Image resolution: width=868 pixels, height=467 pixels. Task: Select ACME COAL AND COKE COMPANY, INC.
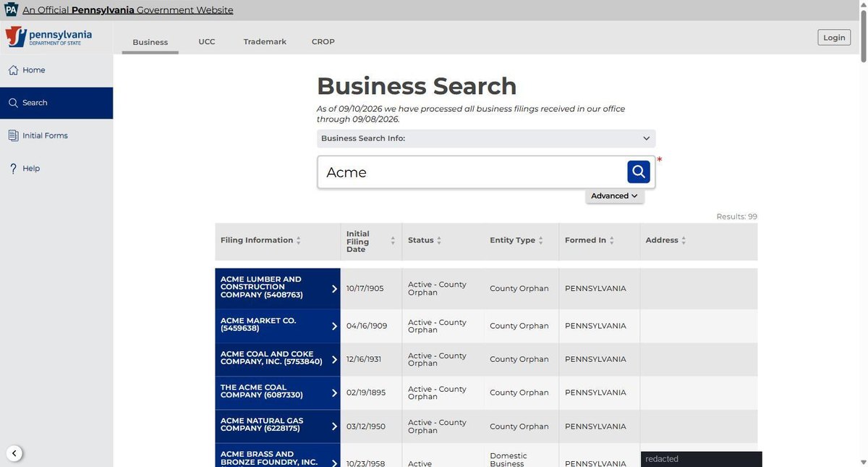pyautogui.click(x=278, y=358)
